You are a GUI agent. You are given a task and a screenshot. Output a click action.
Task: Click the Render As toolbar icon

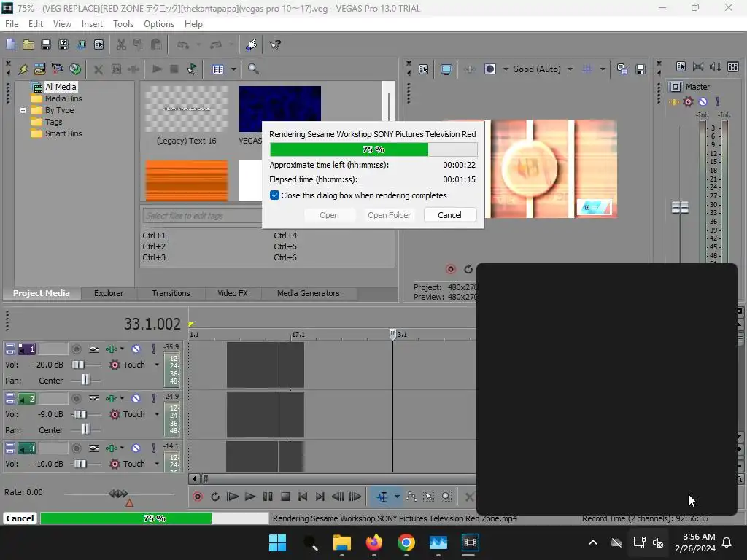(81, 44)
